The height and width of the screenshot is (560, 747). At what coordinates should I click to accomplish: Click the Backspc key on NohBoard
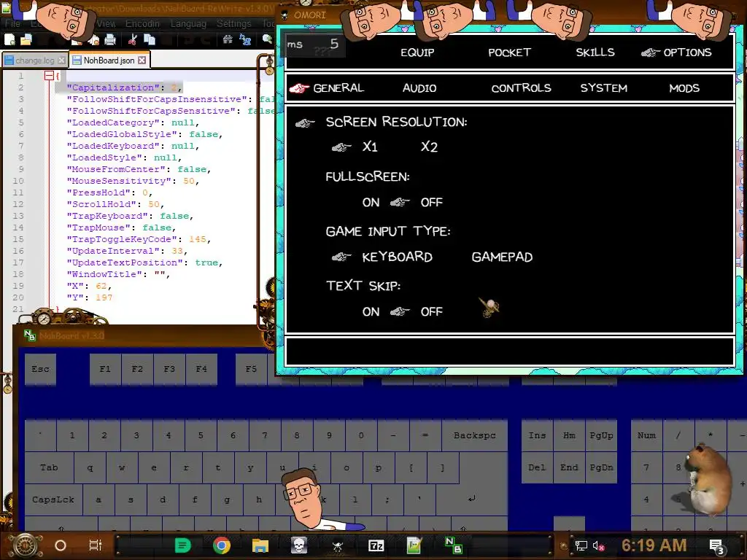coord(474,435)
